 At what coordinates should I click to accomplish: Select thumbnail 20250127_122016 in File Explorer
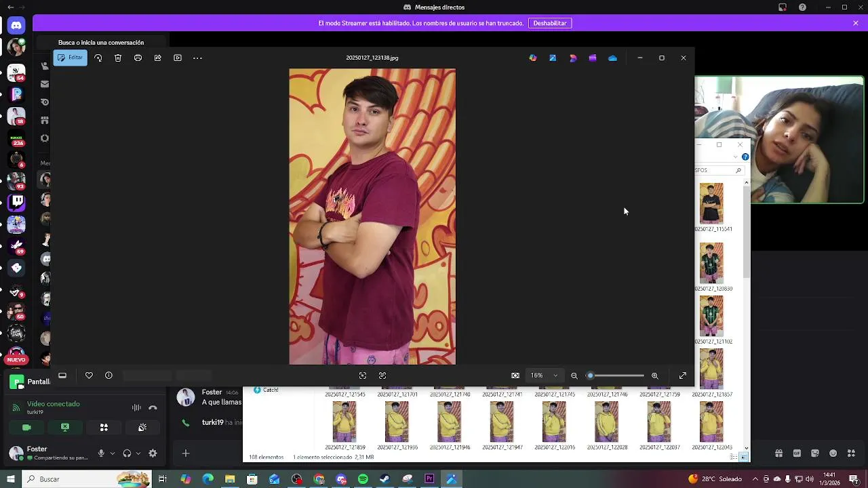[554, 425]
